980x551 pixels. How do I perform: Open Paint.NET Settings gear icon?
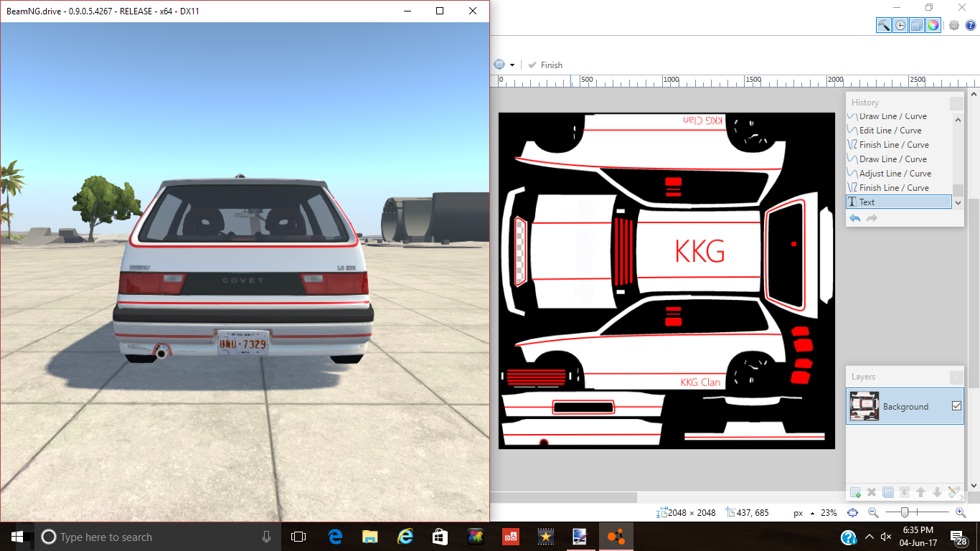pyautogui.click(x=954, y=25)
